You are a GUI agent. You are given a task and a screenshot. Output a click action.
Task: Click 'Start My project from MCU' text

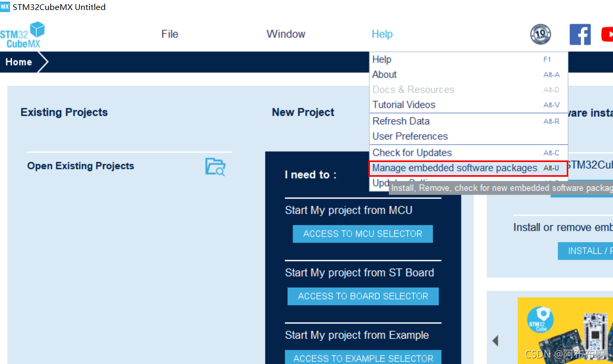(349, 210)
